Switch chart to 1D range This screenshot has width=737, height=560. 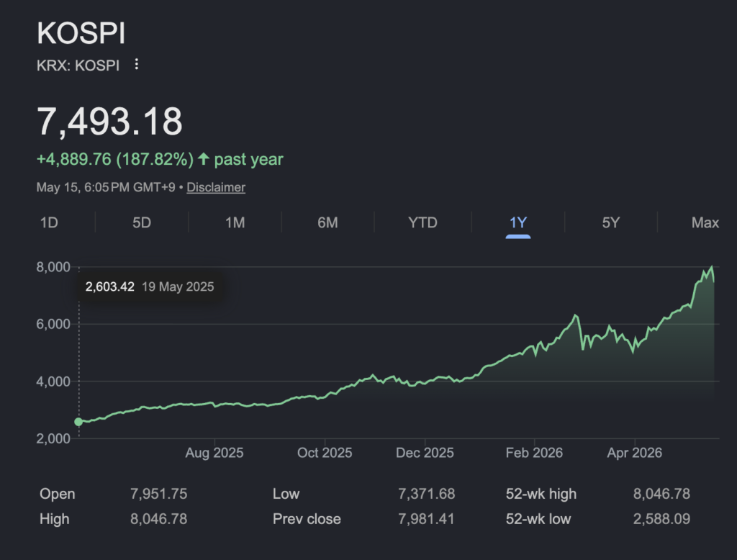(x=49, y=222)
